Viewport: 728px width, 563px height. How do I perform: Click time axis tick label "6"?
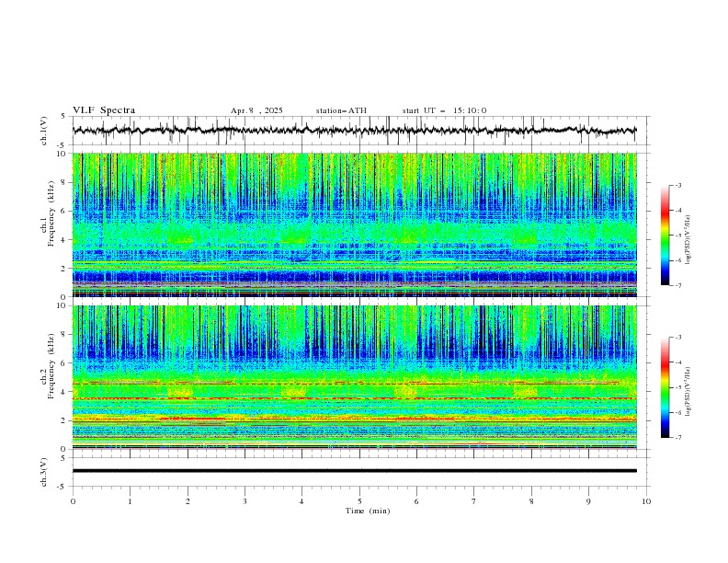tap(416, 501)
